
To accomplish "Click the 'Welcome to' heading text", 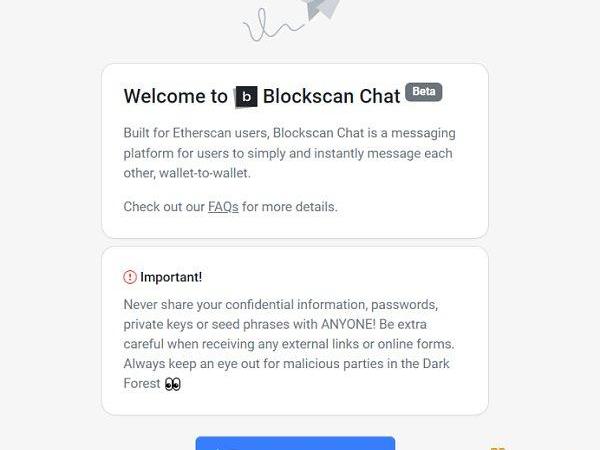I will (x=176, y=97).
